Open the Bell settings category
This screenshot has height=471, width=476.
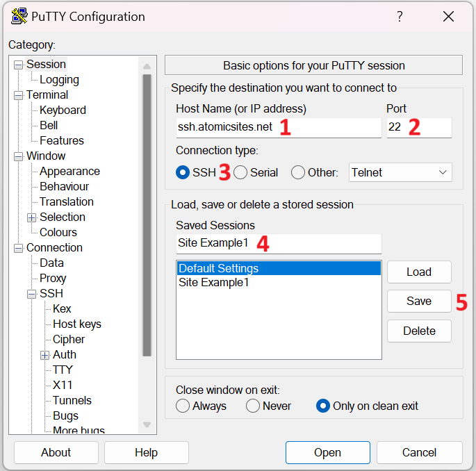49,125
